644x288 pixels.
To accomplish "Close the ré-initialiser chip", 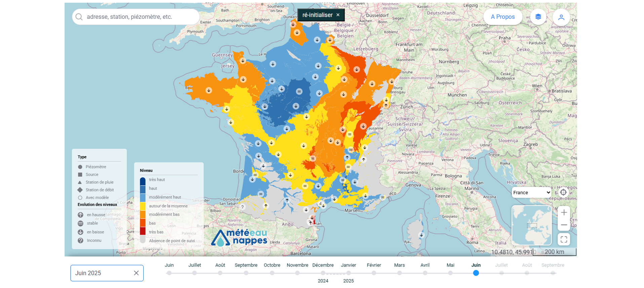I will coord(338,15).
